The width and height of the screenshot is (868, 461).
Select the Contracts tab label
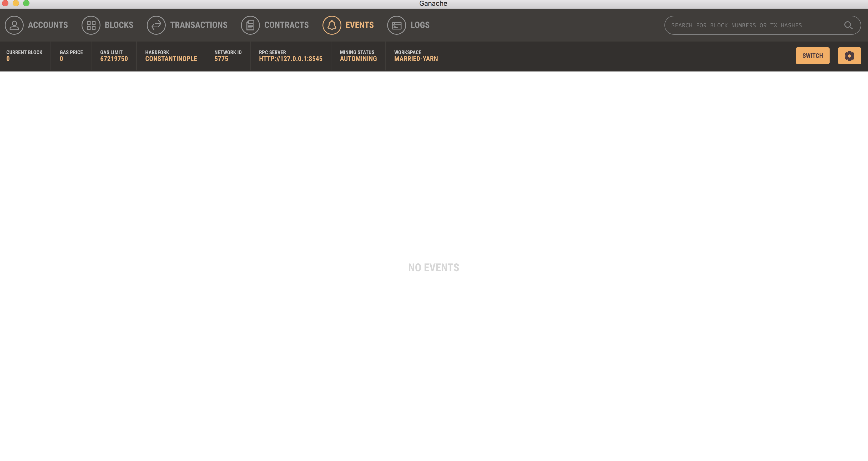pyautogui.click(x=286, y=25)
